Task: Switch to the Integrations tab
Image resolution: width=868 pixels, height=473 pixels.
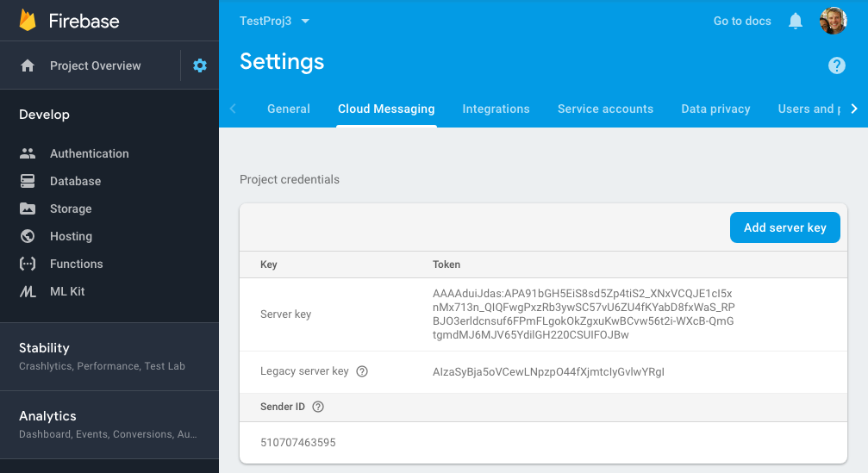Action: click(496, 109)
